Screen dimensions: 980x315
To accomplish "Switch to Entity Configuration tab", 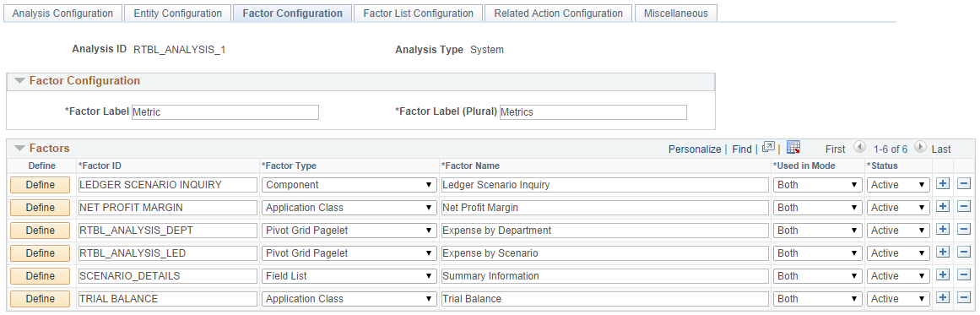I will (x=177, y=14).
